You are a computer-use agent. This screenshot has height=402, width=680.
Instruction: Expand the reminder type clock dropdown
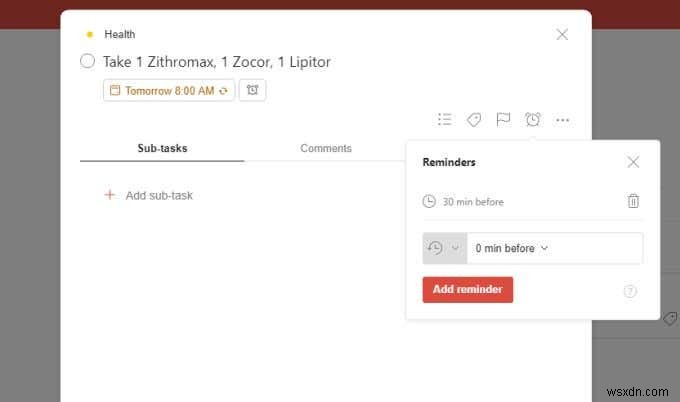pyautogui.click(x=445, y=248)
